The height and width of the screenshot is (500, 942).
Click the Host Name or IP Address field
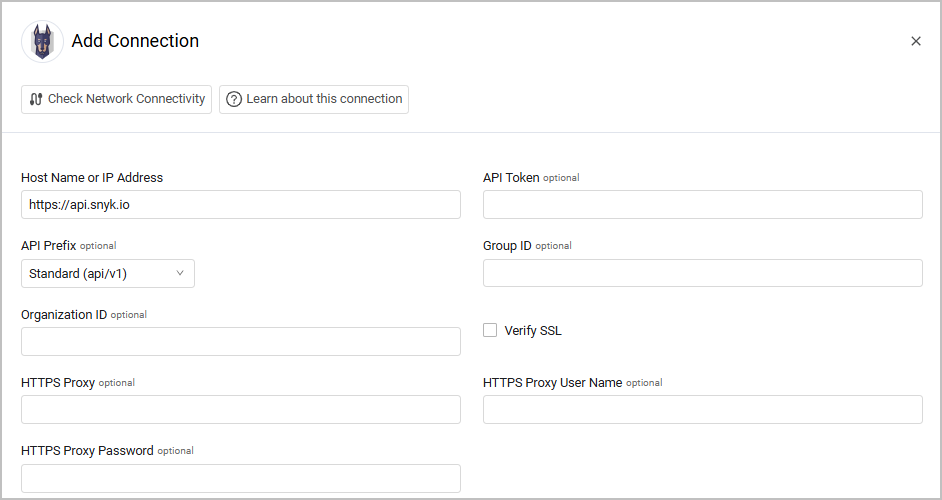240,205
